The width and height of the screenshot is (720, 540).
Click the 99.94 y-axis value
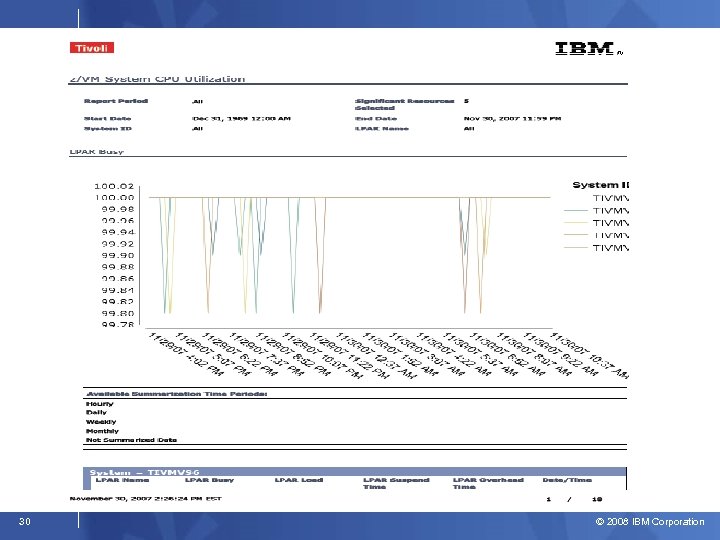tap(118, 232)
